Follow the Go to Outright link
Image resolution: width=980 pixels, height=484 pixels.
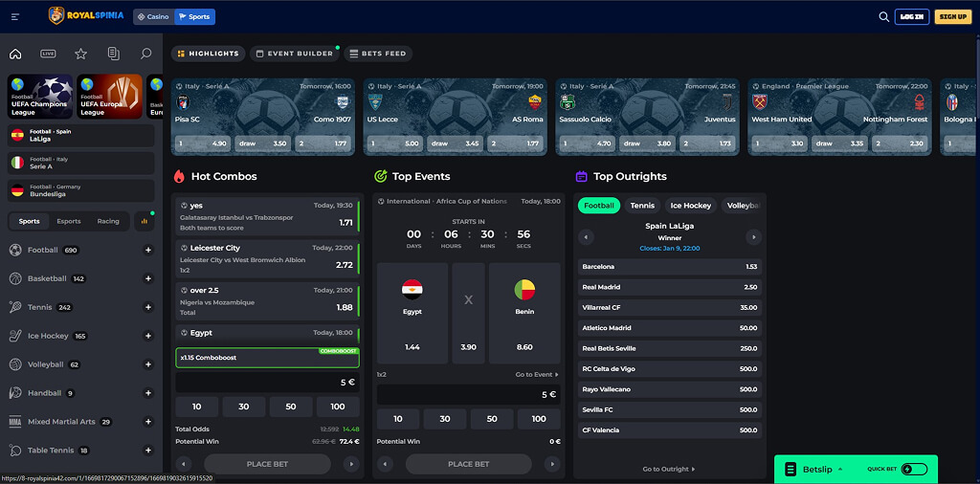(x=669, y=469)
